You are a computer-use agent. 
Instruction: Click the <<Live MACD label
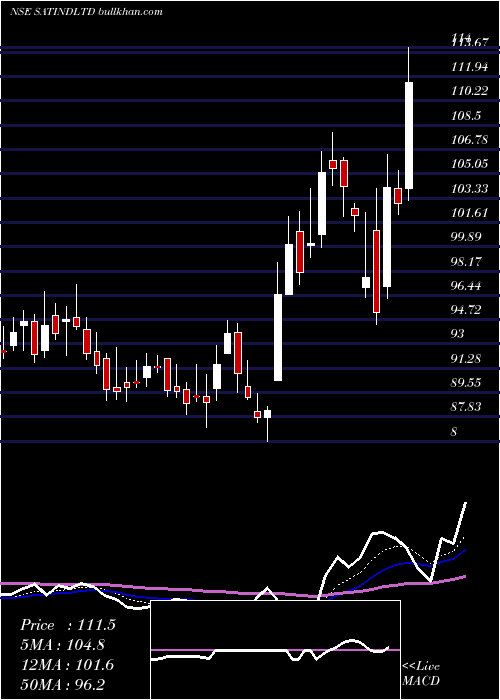[421, 673]
